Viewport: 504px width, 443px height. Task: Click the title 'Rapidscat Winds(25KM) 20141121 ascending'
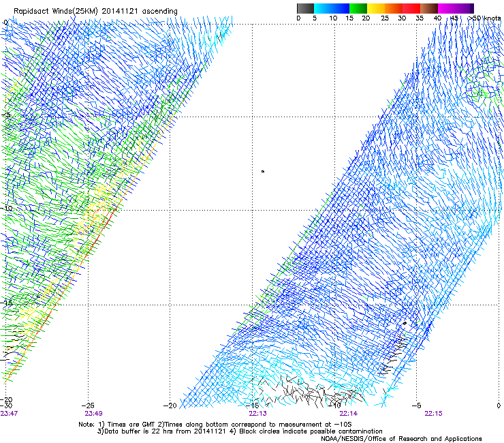(x=95, y=12)
